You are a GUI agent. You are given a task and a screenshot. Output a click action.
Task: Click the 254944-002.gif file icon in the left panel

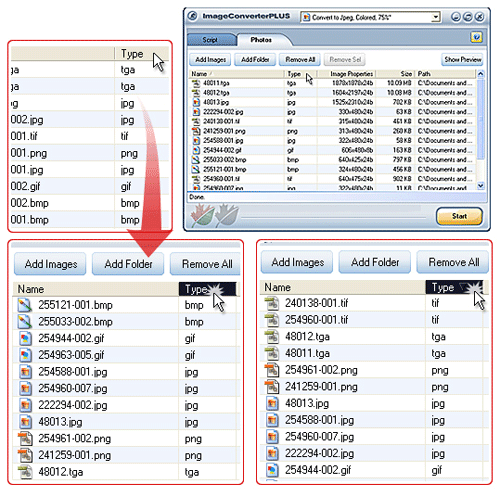(25, 339)
